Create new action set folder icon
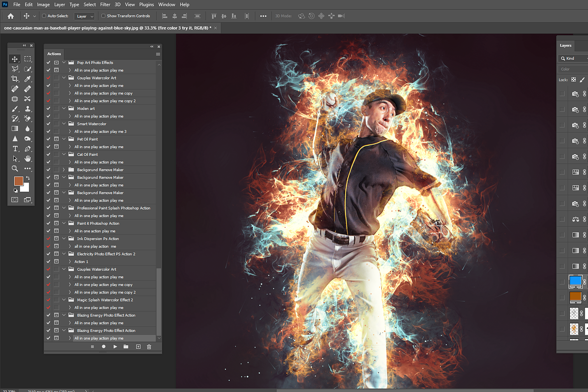The height and width of the screenshot is (392, 588). pos(126,346)
